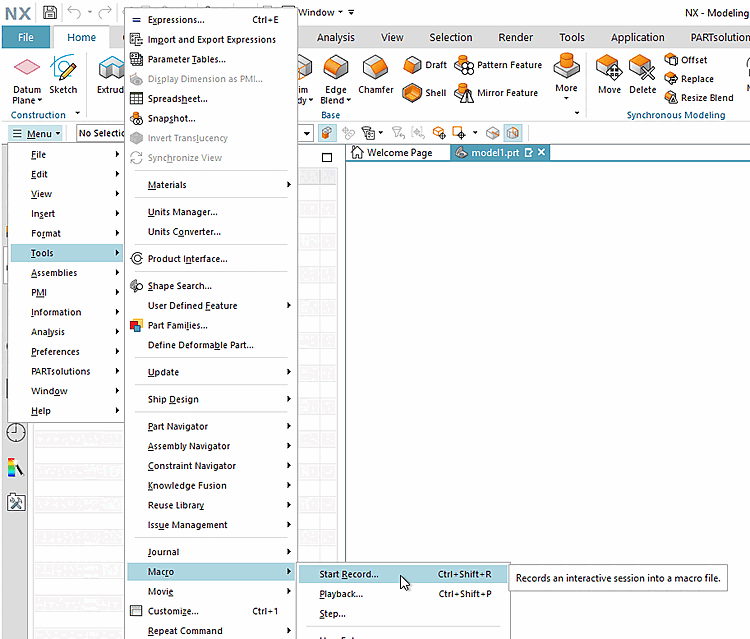Expand the Construction group arrow
The width and height of the screenshot is (750, 639).
coord(77,113)
